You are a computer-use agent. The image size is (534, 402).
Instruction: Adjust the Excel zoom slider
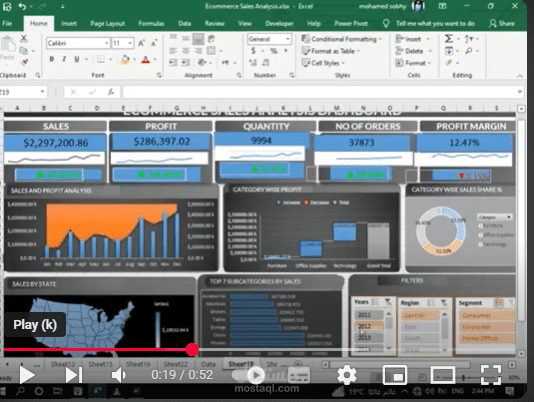tap(463, 377)
